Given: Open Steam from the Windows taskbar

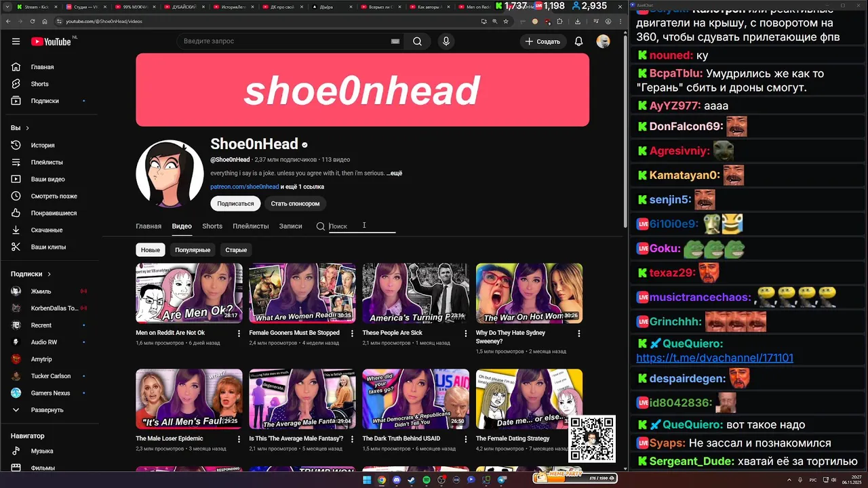Looking at the screenshot, I should 412,480.
